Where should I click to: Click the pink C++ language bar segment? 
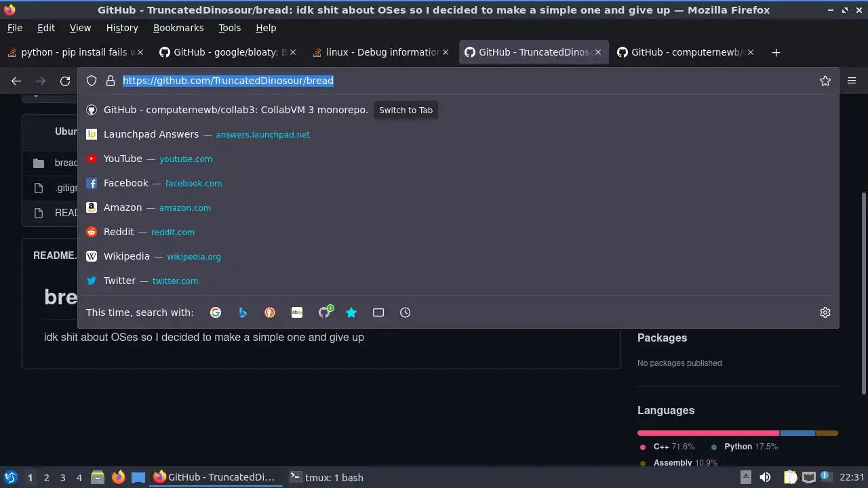click(x=709, y=433)
